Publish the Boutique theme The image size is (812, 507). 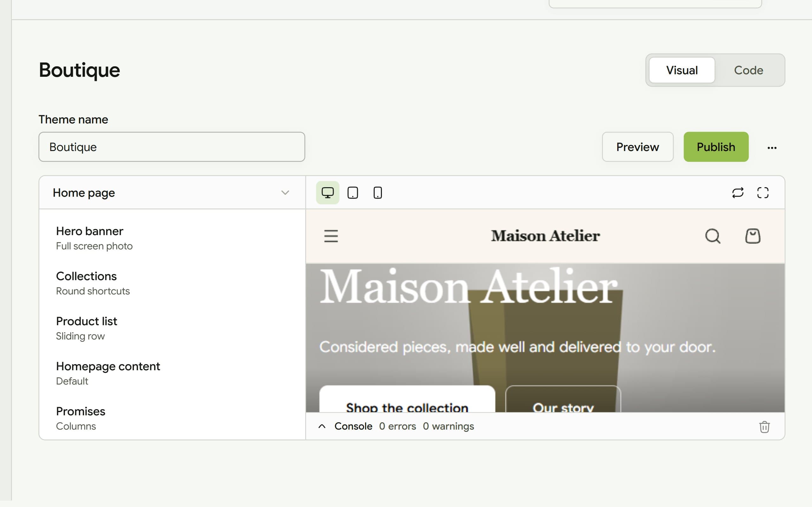point(716,147)
